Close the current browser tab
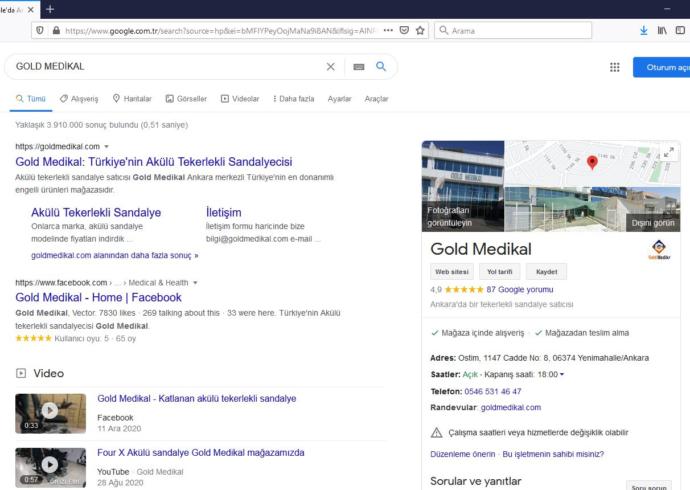This screenshot has width=690, height=490. pos(30,9)
